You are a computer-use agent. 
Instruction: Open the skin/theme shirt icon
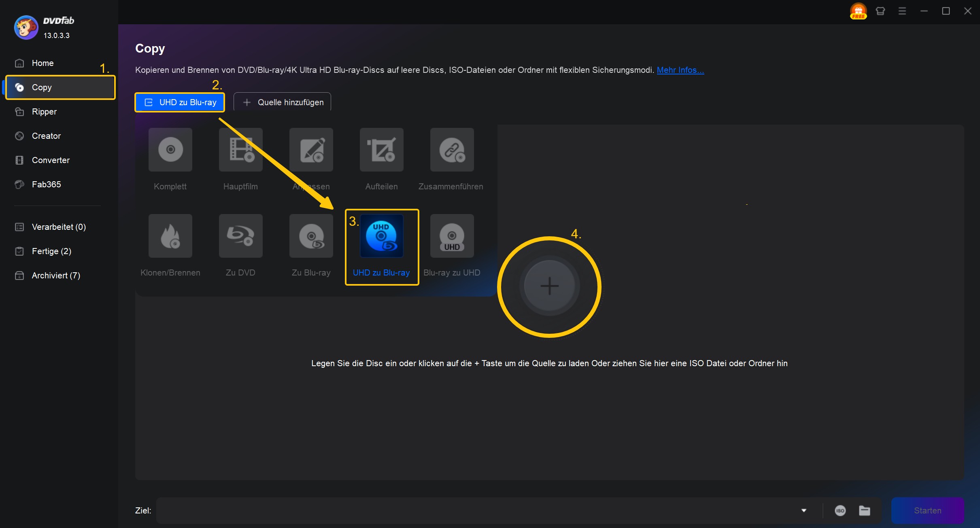pyautogui.click(x=880, y=11)
